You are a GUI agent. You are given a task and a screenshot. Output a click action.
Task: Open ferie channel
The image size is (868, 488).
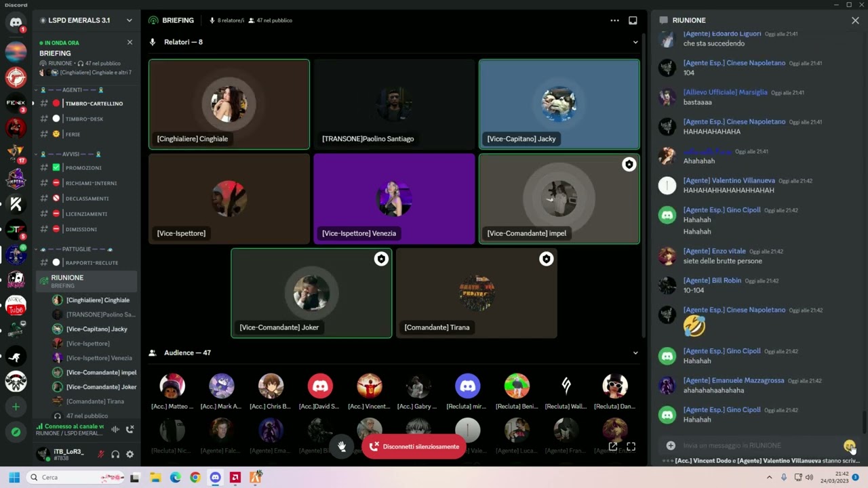pyautogui.click(x=87, y=134)
